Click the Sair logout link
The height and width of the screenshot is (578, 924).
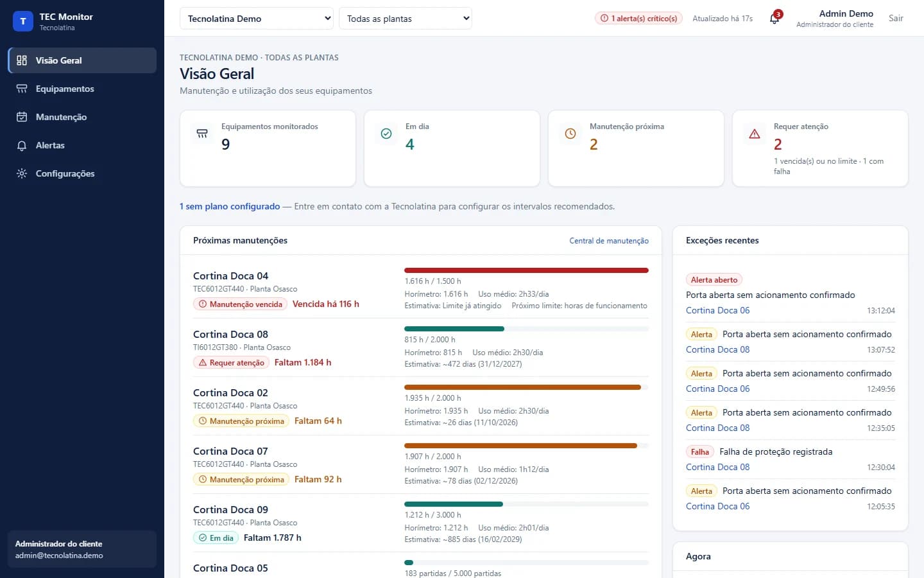click(x=896, y=19)
